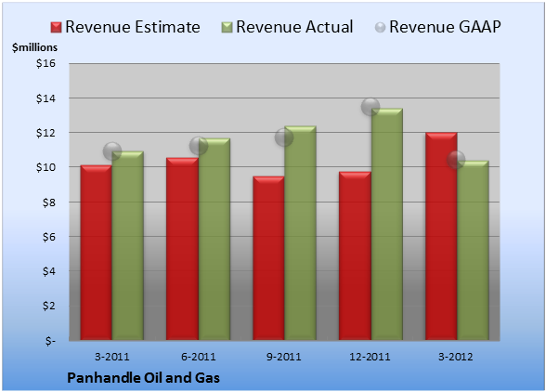The height and width of the screenshot is (392, 546).
Task: Click the $16 axis label
Action: tap(45, 63)
